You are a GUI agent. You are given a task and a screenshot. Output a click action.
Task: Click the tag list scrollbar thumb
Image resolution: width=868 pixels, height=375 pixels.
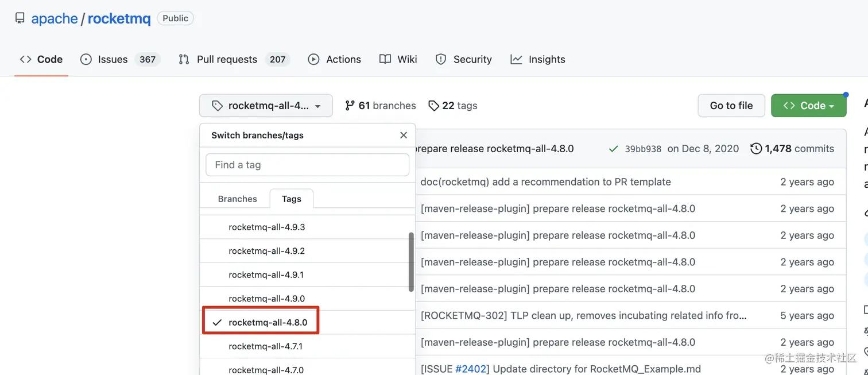coord(411,262)
